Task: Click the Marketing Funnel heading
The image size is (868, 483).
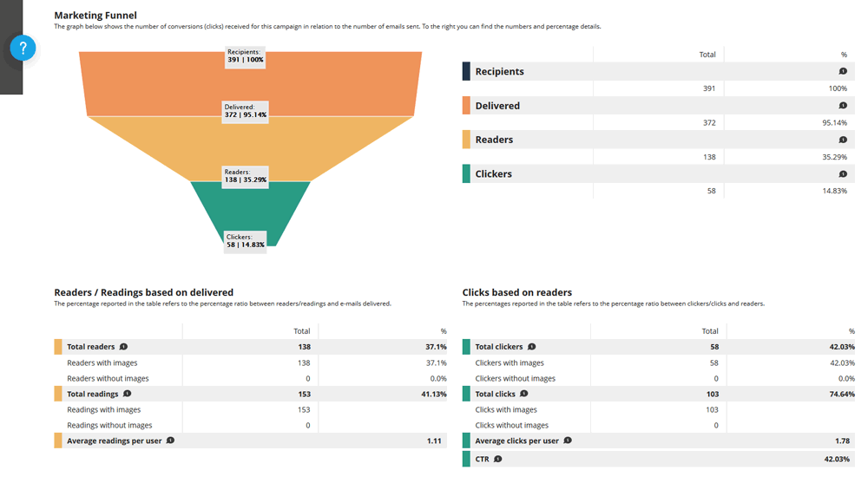Action: 95,15
